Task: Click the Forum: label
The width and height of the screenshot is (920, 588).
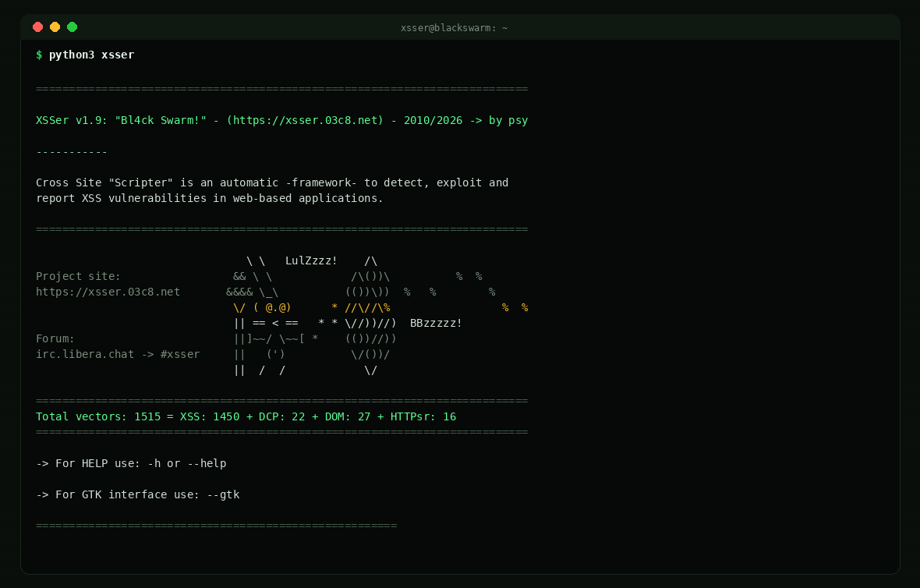Action: click(55, 338)
